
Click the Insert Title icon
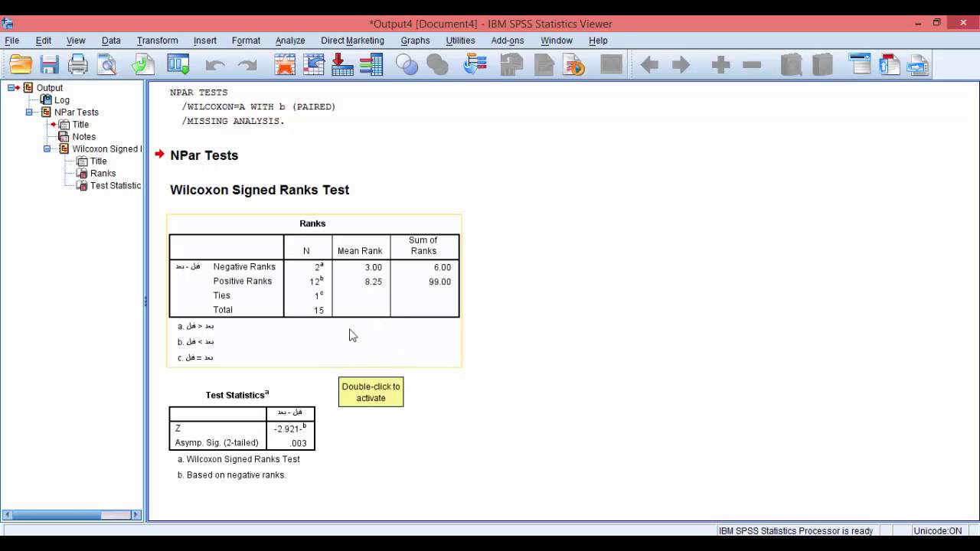(890, 65)
